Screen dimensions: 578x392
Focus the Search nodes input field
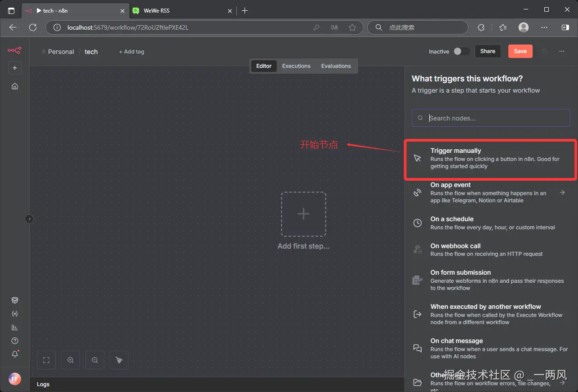point(491,118)
